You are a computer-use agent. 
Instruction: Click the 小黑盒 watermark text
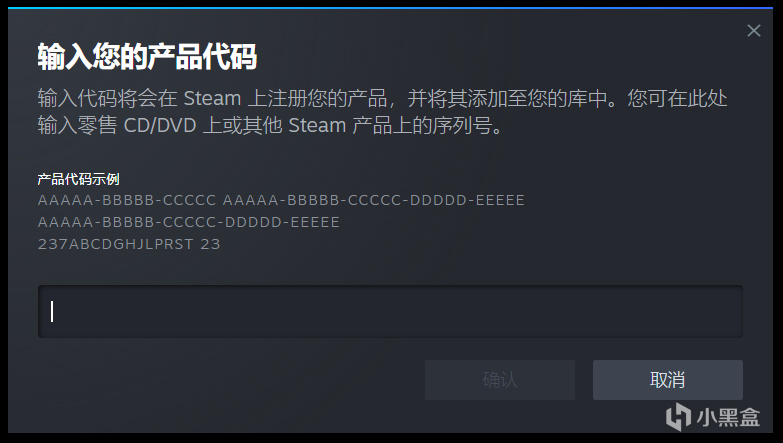(x=729, y=418)
